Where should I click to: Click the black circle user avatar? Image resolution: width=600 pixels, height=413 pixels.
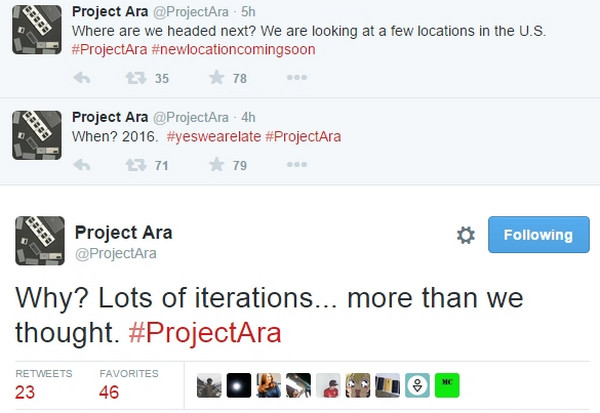(x=239, y=384)
